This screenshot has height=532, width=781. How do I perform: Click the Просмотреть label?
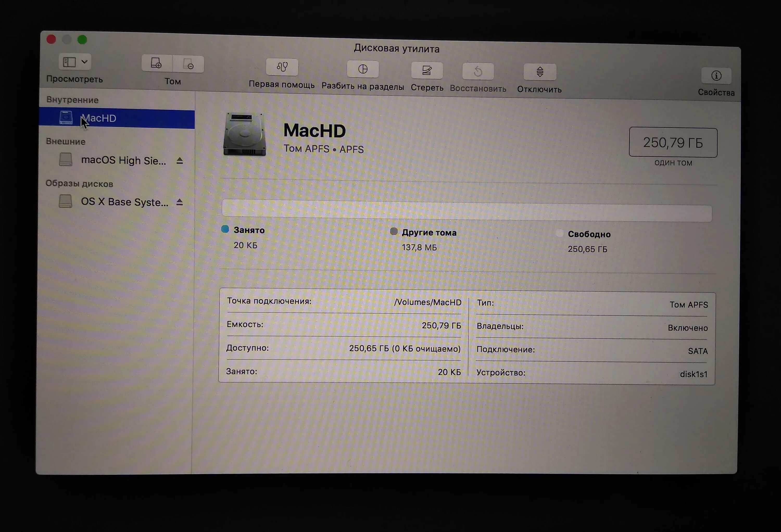click(75, 79)
